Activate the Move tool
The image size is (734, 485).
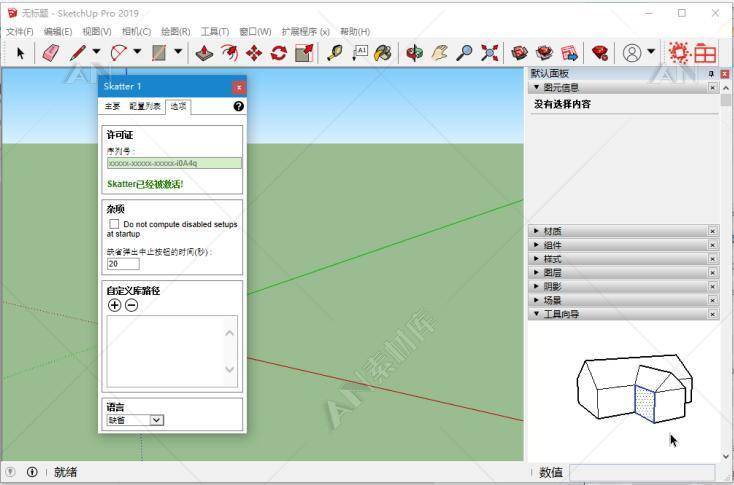point(254,53)
